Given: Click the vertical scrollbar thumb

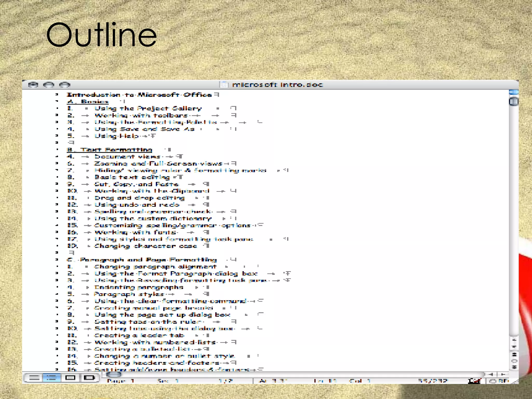Looking at the screenshot, I should tap(514, 101).
